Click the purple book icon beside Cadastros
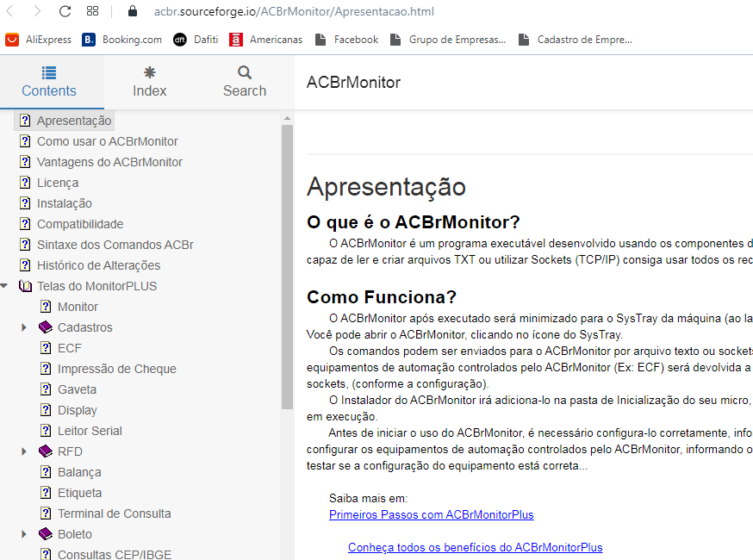This screenshot has width=753, height=560. click(x=46, y=327)
